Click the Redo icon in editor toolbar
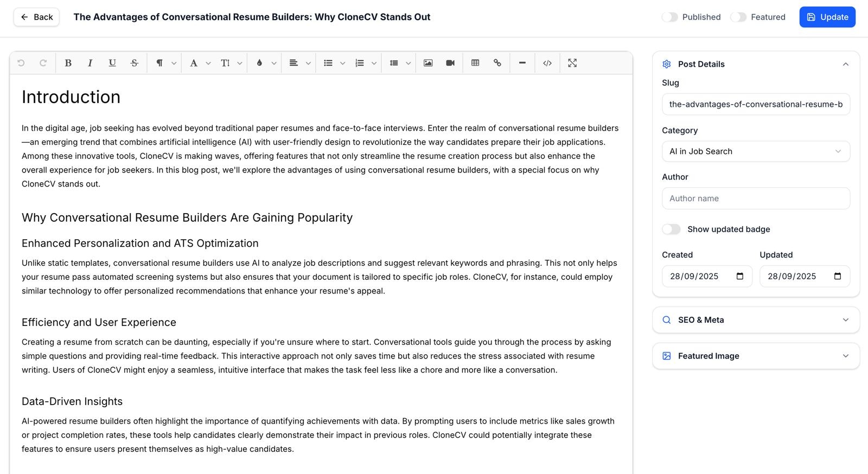This screenshot has height=474, width=868. tap(43, 63)
